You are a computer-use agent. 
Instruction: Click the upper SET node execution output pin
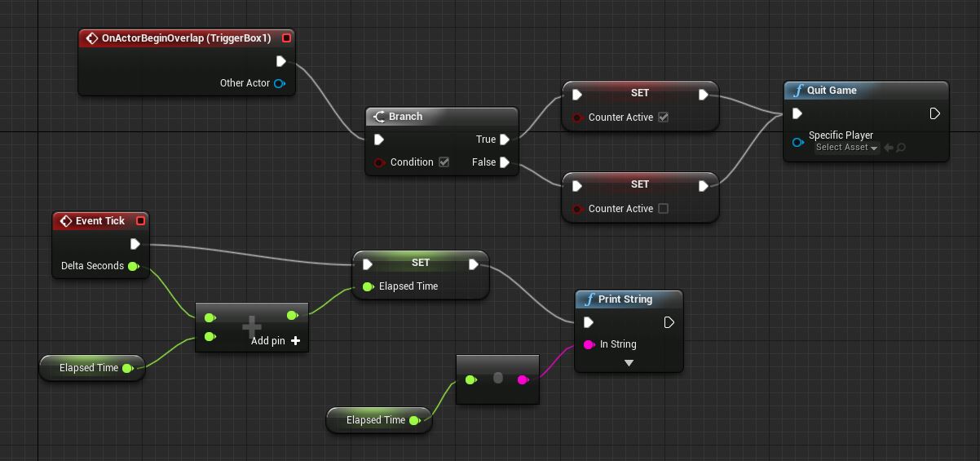point(704,95)
